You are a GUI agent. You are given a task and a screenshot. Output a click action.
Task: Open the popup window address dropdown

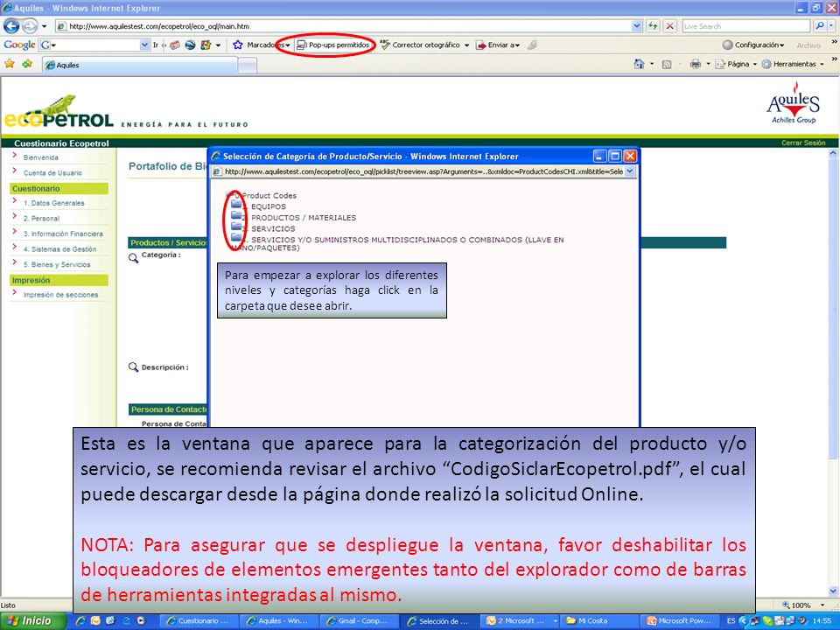pos(630,171)
